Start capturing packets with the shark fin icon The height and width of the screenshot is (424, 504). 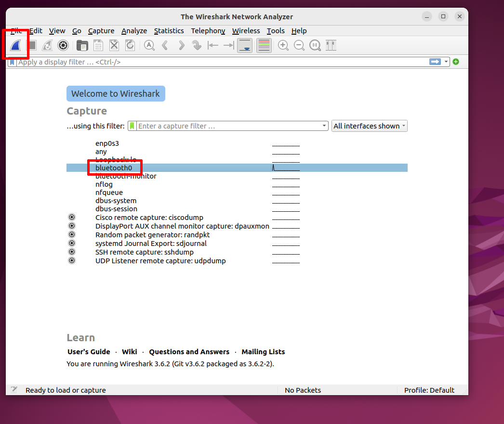click(15, 46)
